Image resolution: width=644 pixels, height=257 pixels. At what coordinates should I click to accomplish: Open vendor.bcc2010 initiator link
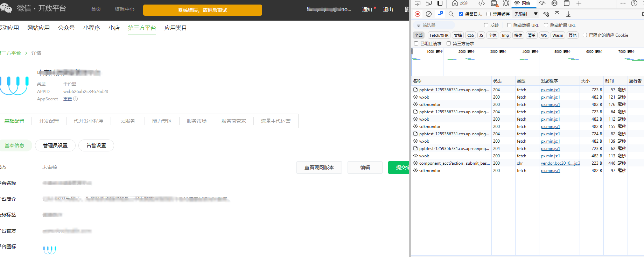coord(560,163)
